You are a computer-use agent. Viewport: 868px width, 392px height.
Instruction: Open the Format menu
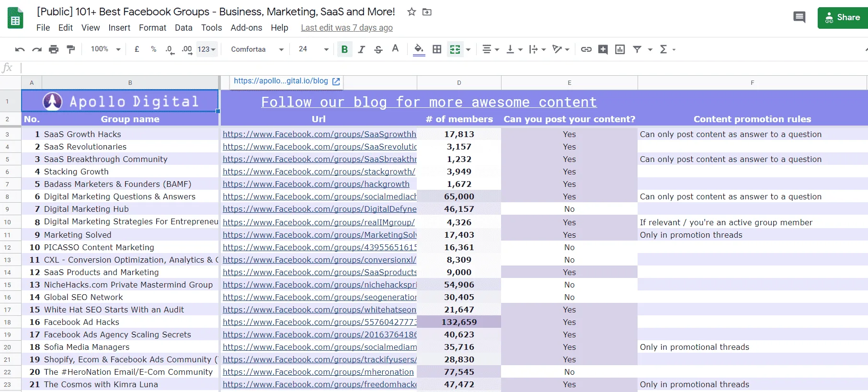pos(152,28)
